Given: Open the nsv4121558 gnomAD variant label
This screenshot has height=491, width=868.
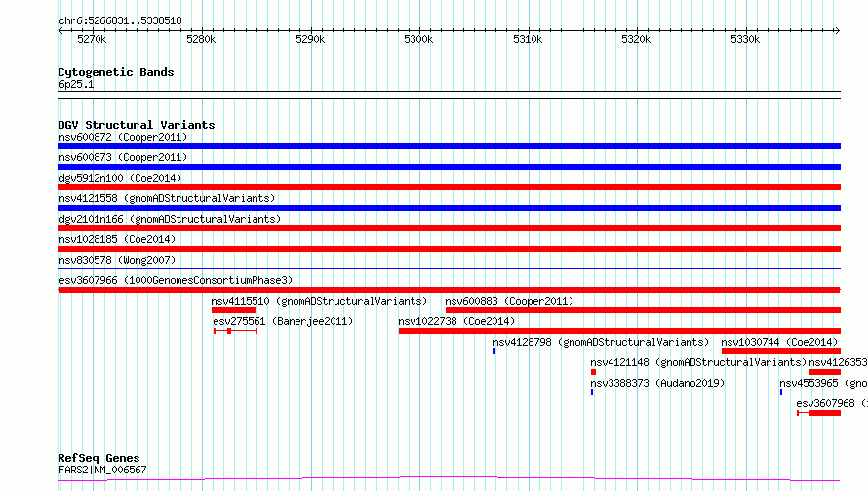Looking at the screenshot, I should click(x=167, y=198).
